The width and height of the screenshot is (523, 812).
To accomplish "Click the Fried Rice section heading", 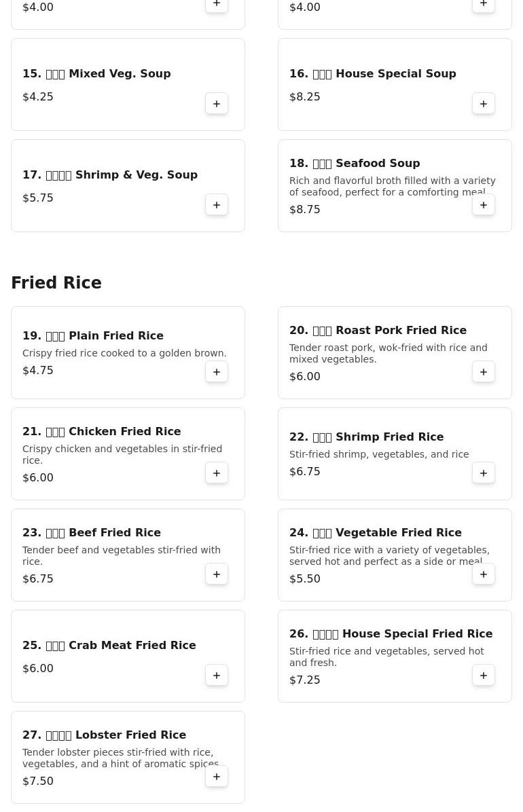I will tap(56, 283).
